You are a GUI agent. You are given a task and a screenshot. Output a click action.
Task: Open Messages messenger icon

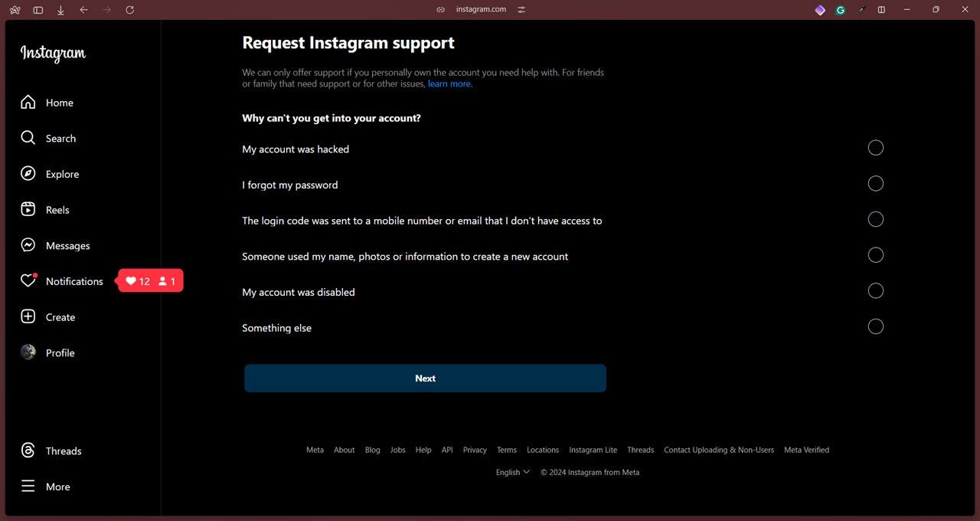[28, 245]
